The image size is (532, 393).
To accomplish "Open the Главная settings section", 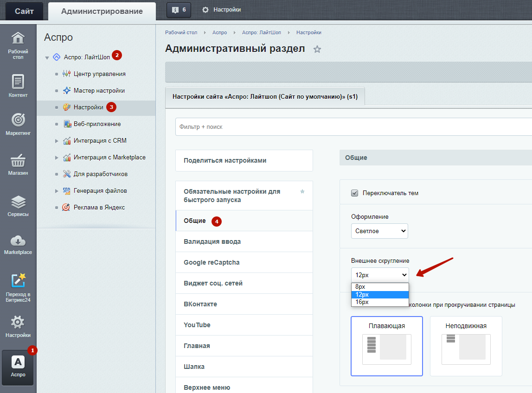I will 244,346.
